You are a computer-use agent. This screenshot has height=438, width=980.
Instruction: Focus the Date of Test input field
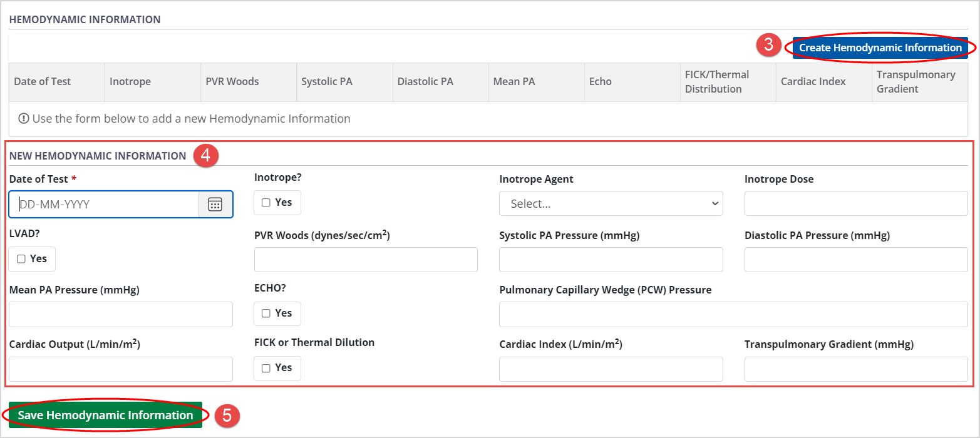[104, 205]
